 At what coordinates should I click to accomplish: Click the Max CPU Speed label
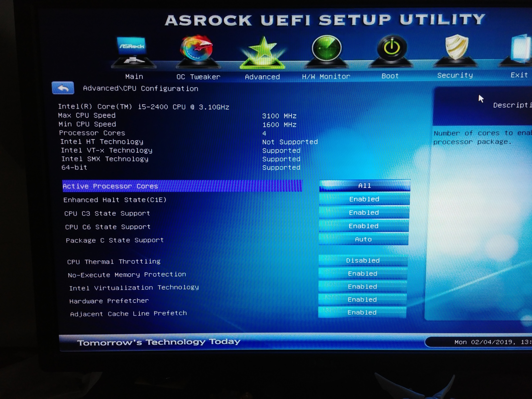pyautogui.click(x=87, y=115)
